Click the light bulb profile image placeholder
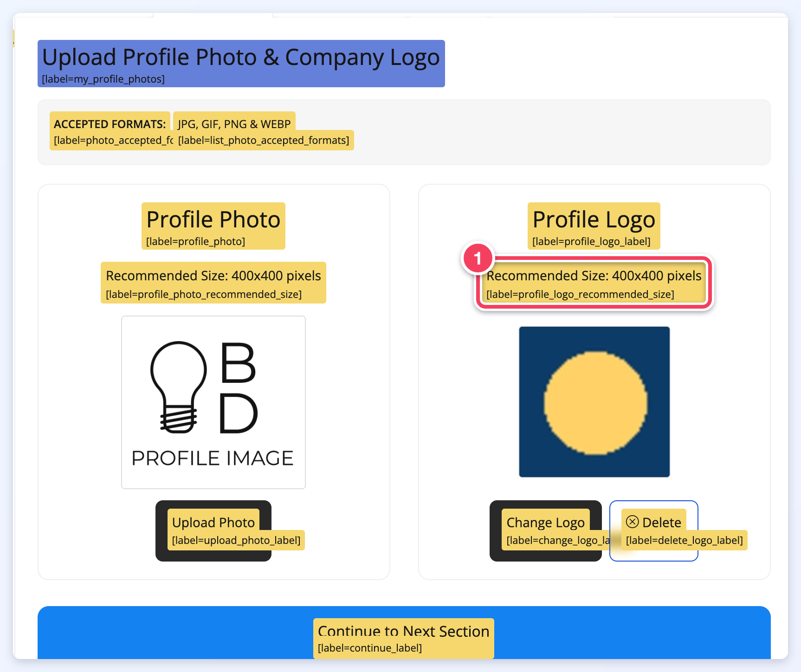Viewport: 801px width, 672px height. [213, 402]
